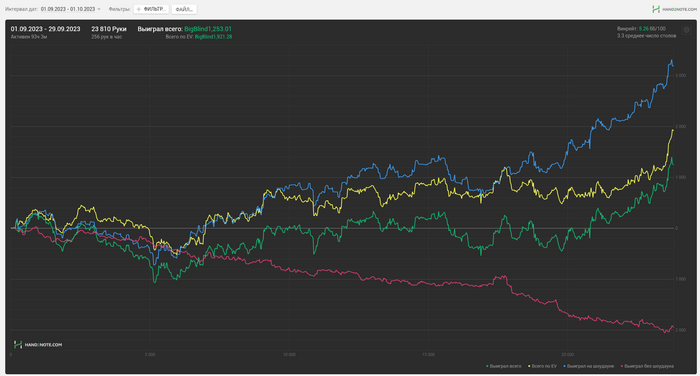Click the 15 000 x-axis label
This screenshot has width=700, height=376.
coord(428,355)
